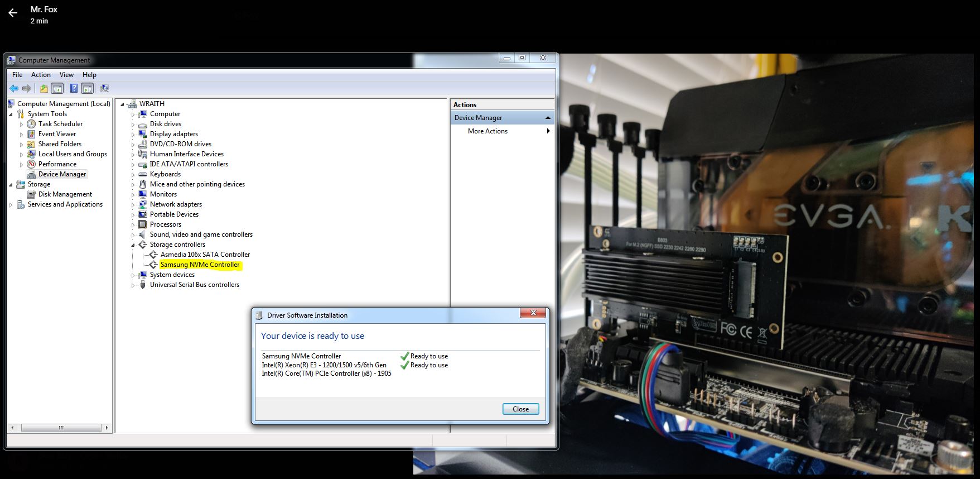Expand the Event Viewer node
The image size is (980, 479).
pos(22,135)
